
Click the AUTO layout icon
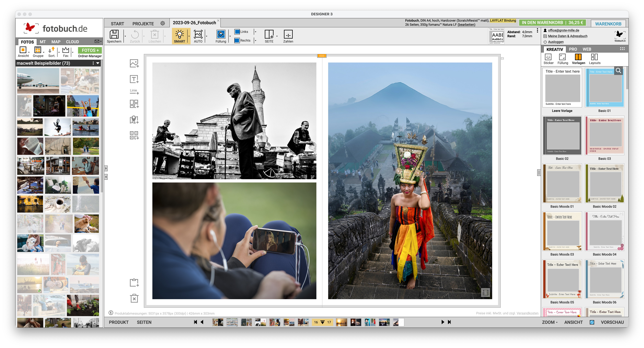tap(198, 34)
